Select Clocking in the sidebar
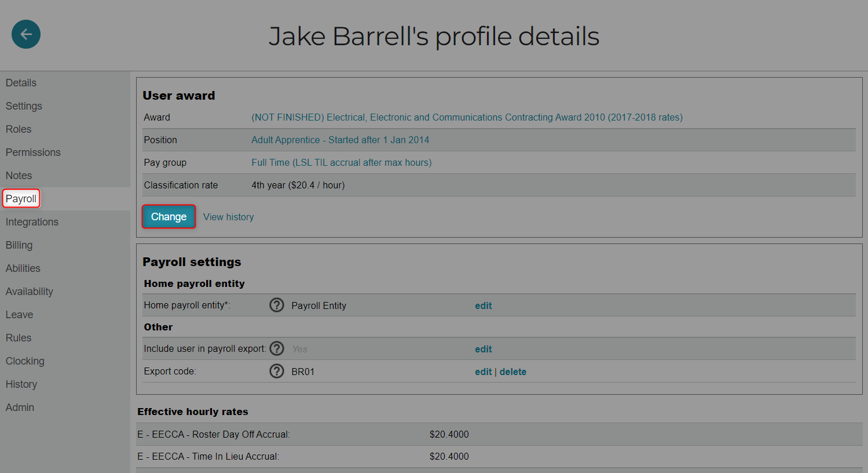The width and height of the screenshot is (868, 473). coord(25,361)
